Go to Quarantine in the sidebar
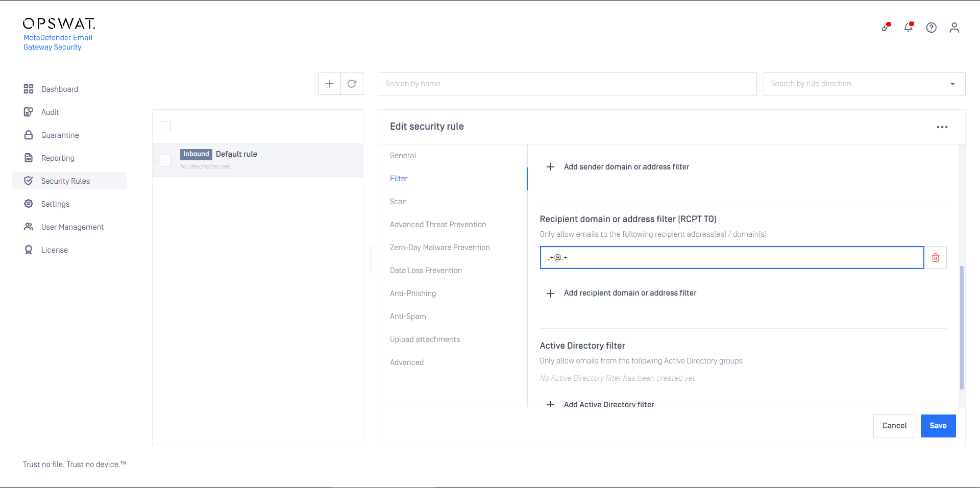Viewport: 980px width, 488px height. [x=60, y=135]
